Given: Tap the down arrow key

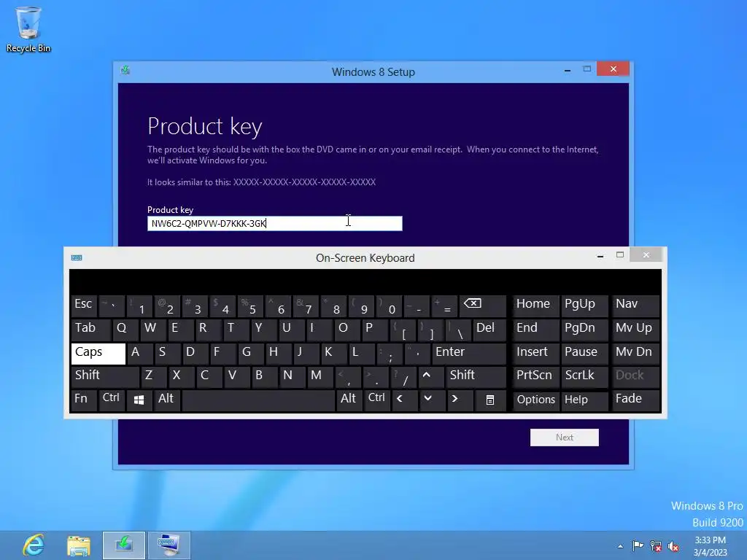Looking at the screenshot, I should coord(432,400).
